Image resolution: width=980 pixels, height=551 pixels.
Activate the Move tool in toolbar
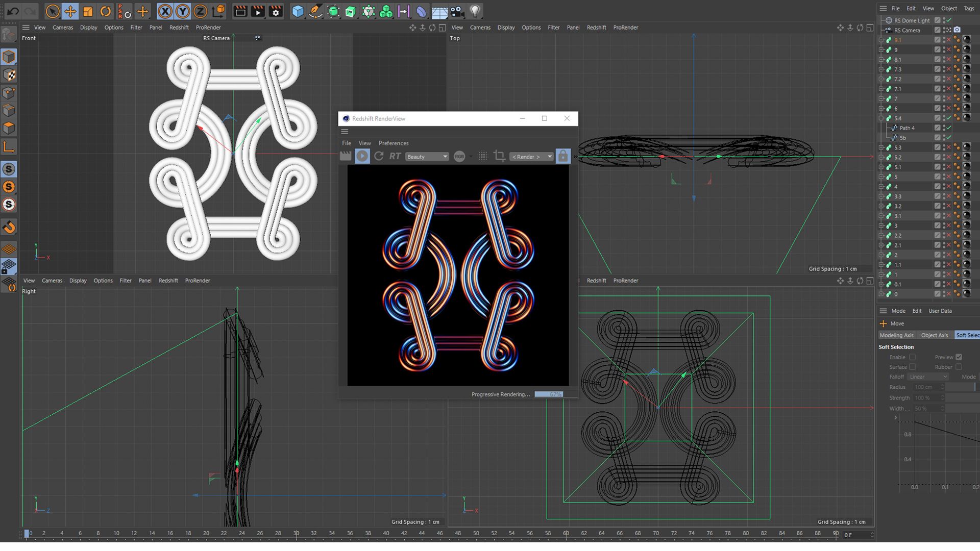(x=70, y=11)
